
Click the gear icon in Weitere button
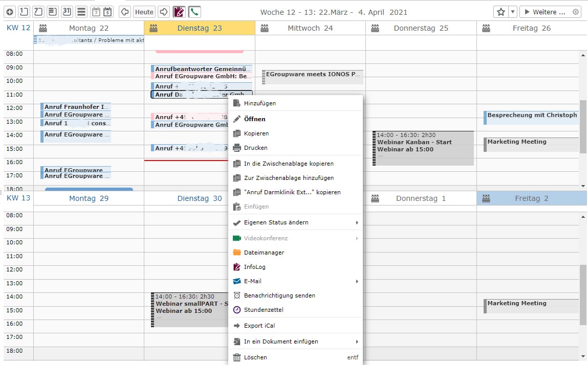coord(576,12)
